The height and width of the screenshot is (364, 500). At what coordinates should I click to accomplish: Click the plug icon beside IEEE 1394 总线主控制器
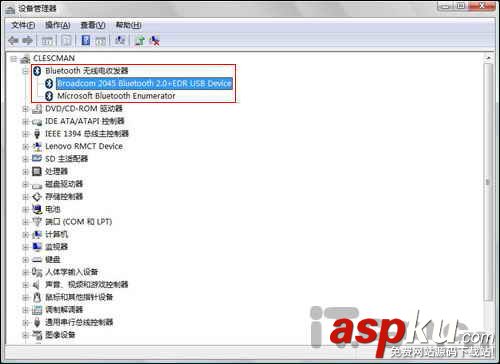pyautogui.click(x=37, y=134)
